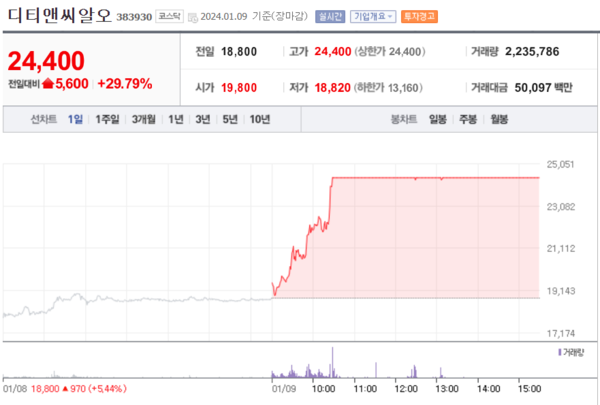Select the 10년 chart period
The image size is (600, 405).
260,119
